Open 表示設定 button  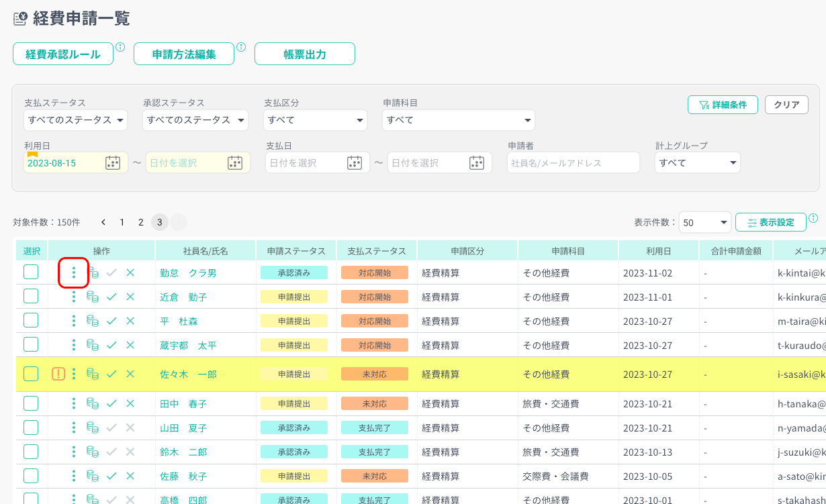coord(771,222)
